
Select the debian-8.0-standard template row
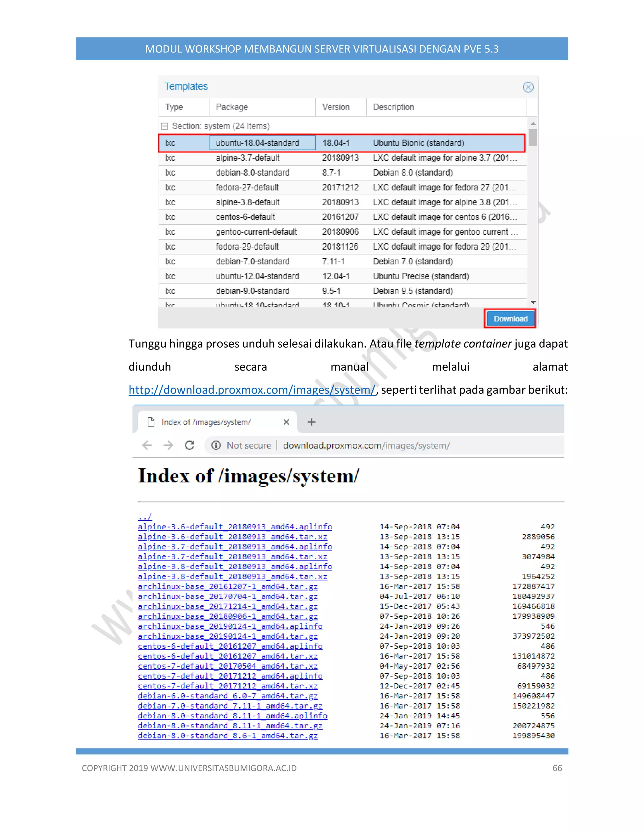pyautogui.click(x=343, y=173)
